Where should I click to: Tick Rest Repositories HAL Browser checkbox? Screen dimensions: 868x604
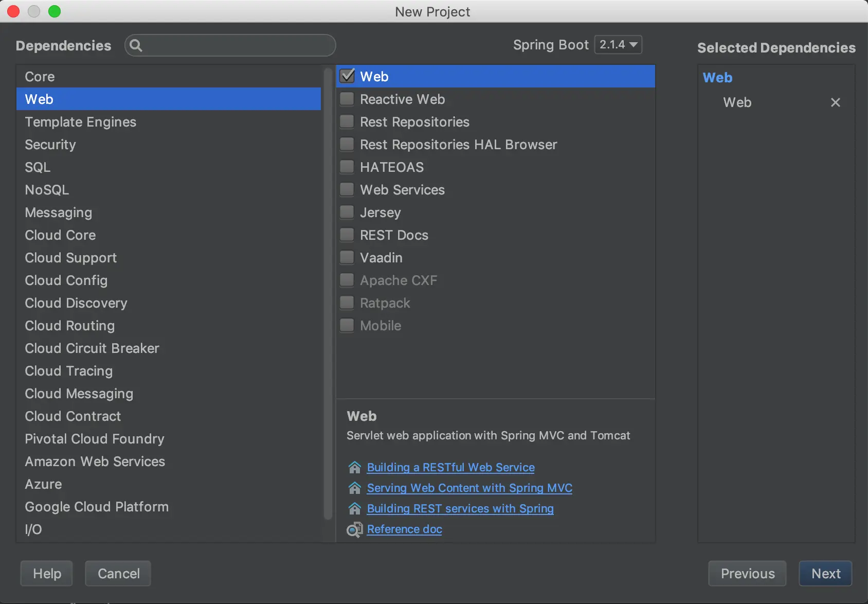pos(347,144)
